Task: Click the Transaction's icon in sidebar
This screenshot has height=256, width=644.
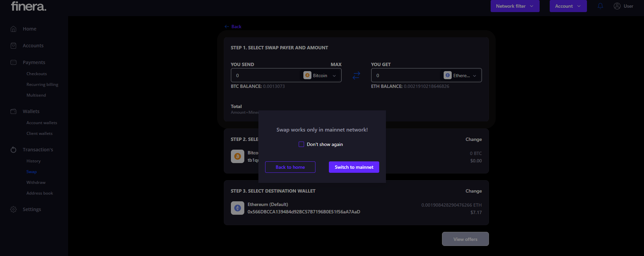Action: pyautogui.click(x=13, y=150)
